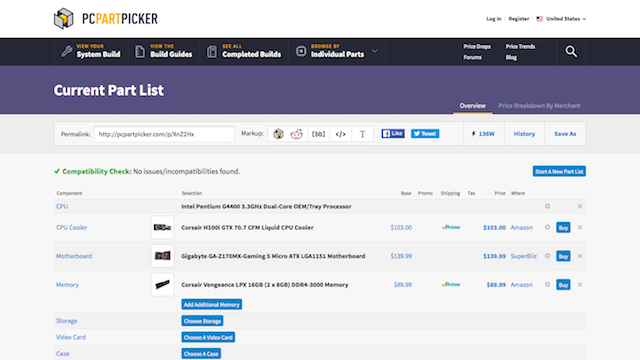Viewport: 640px width, 360px height.
Task: Remove the Motherboard row with X
Action: pos(580,256)
